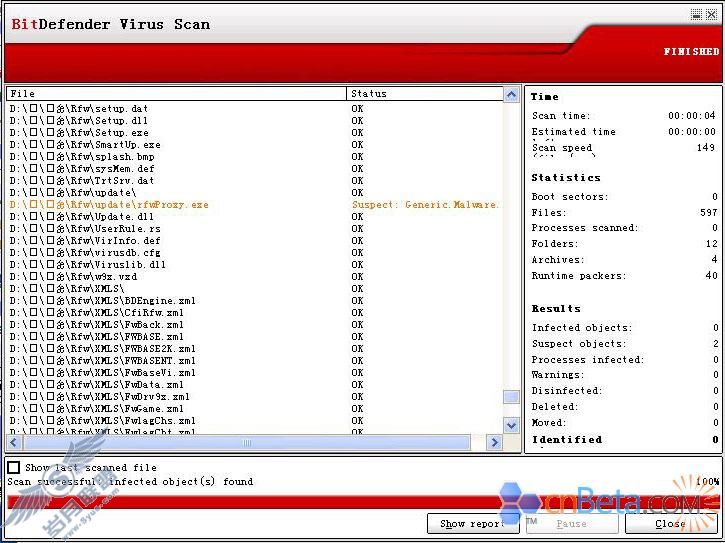The height and width of the screenshot is (543, 725).
Task: Select the Rfw\setup.dat row
Action: tap(255, 108)
